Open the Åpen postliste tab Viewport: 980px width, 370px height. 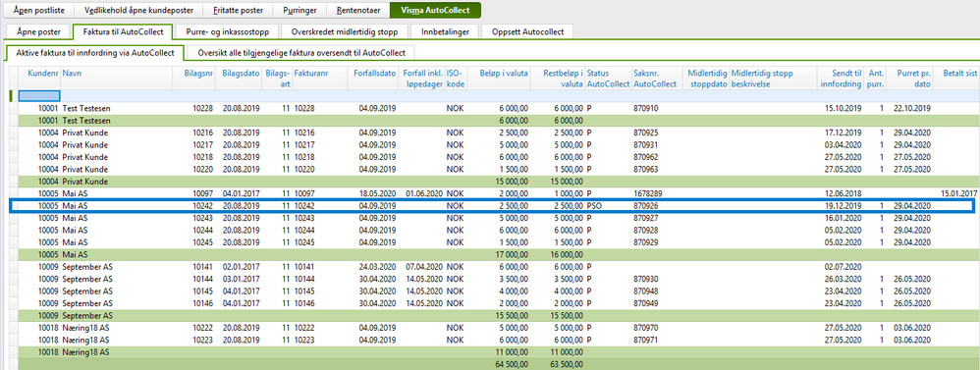click(37, 11)
